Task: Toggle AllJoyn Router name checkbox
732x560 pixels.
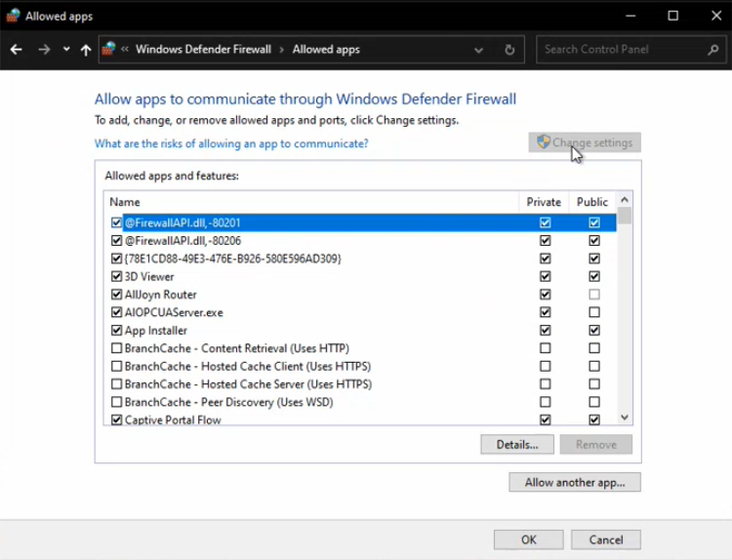Action: pyautogui.click(x=116, y=295)
